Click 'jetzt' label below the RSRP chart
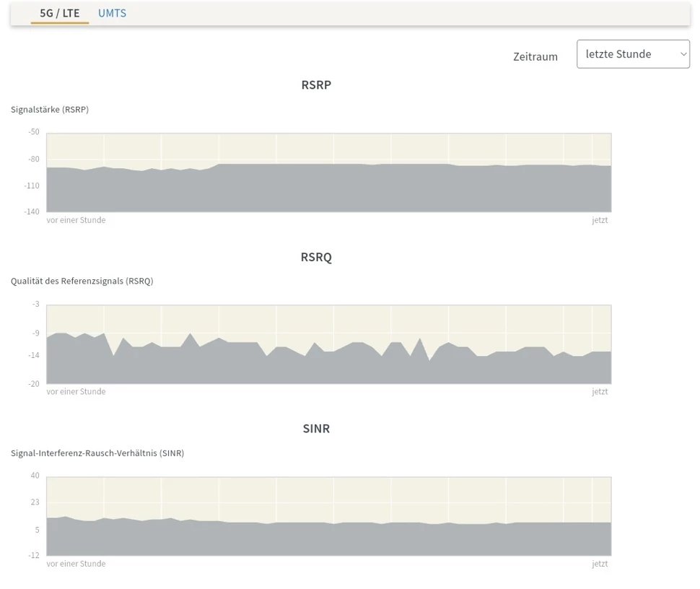Viewport: 700px width, 589px height. click(600, 220)
